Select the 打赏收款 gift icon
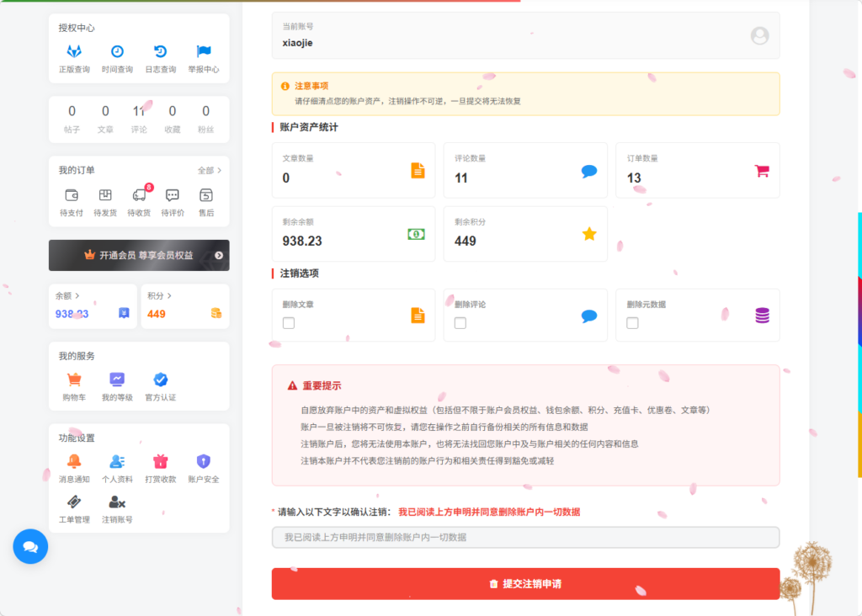Screen dimensions: 862x616 point(161,462)
